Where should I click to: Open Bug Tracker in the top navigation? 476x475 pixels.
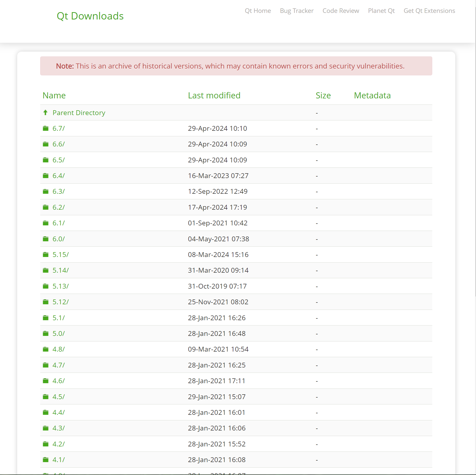click(x=297, y=11)
